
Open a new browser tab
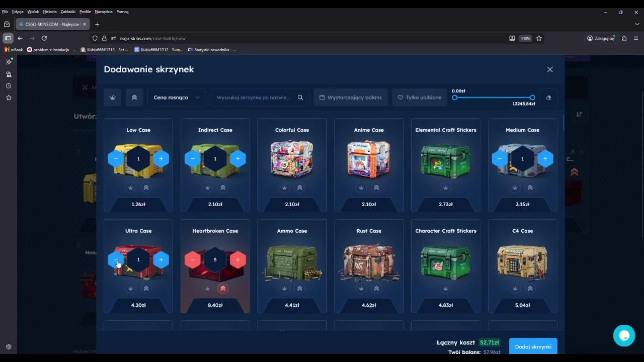(97, 24)
